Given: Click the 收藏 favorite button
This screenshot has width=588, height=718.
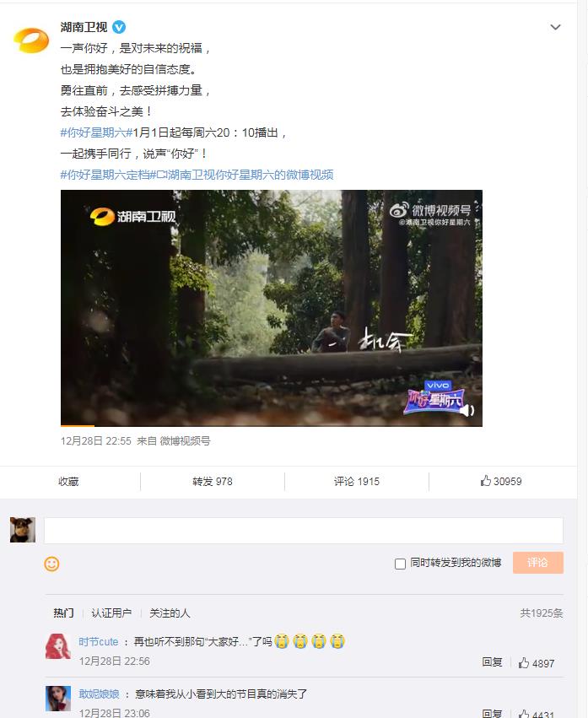Looking at the screenshot, I should 68,481.
